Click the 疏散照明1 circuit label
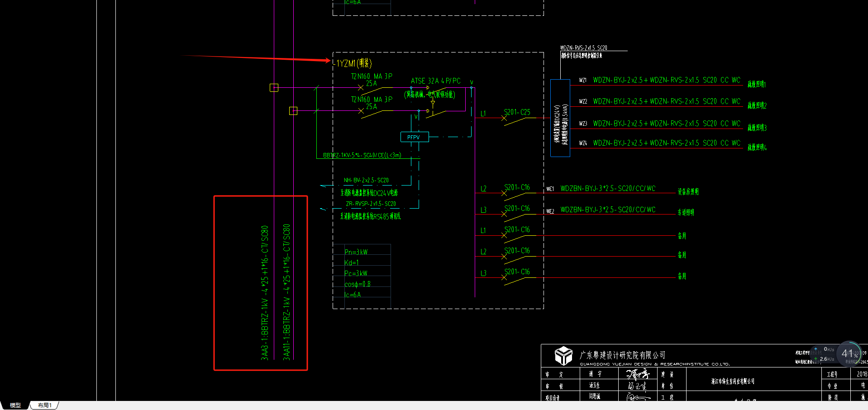868x410 pixels. [x=757, y=84]
